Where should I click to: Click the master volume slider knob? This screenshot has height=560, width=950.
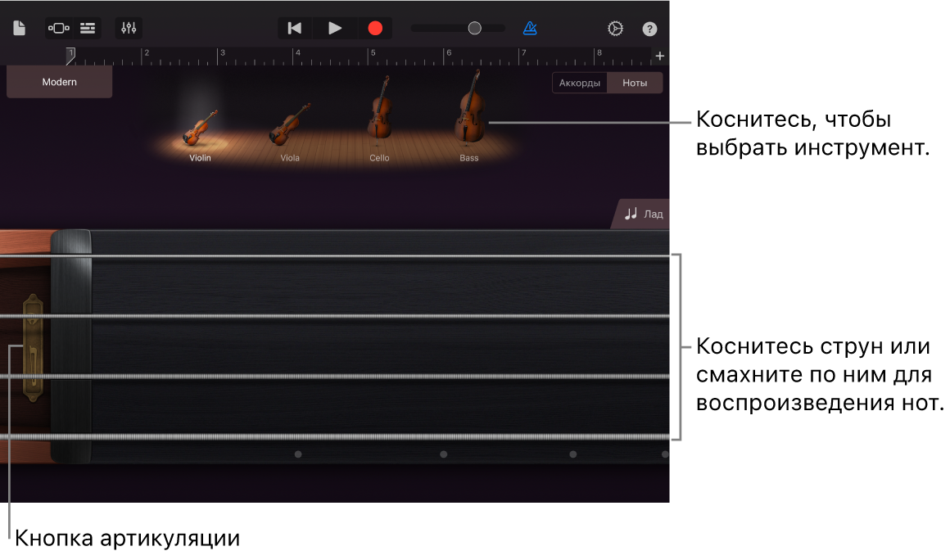474,29
